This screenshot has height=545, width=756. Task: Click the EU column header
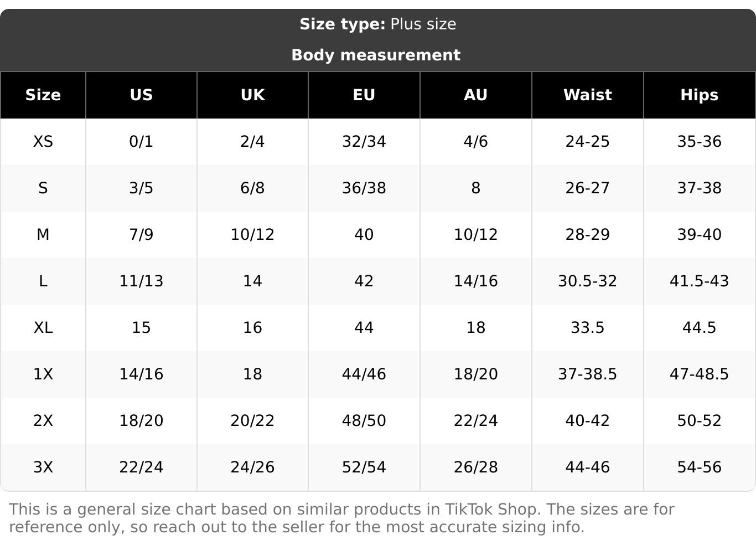[364, 95]
